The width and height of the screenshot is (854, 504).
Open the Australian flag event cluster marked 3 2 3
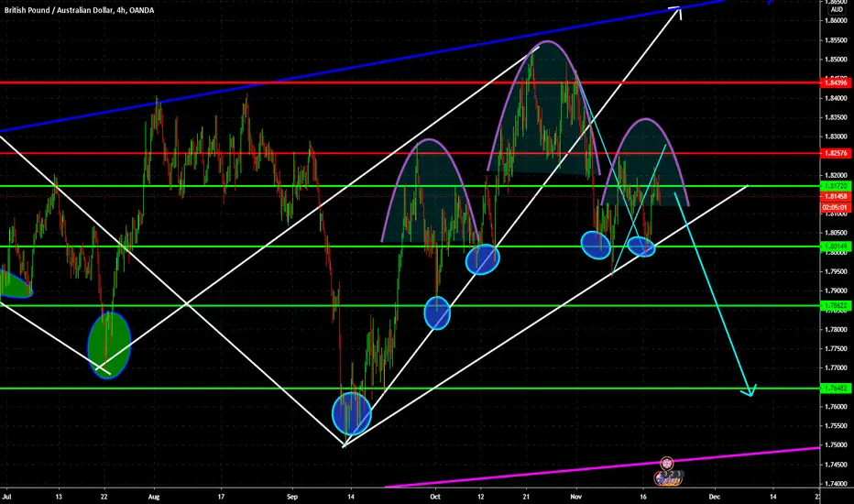668,477
